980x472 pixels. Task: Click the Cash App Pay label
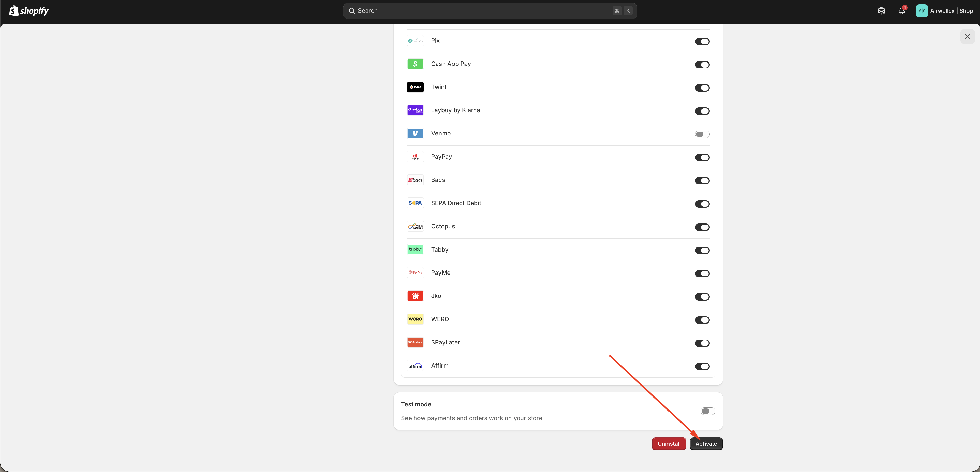[x=451, y=64]
